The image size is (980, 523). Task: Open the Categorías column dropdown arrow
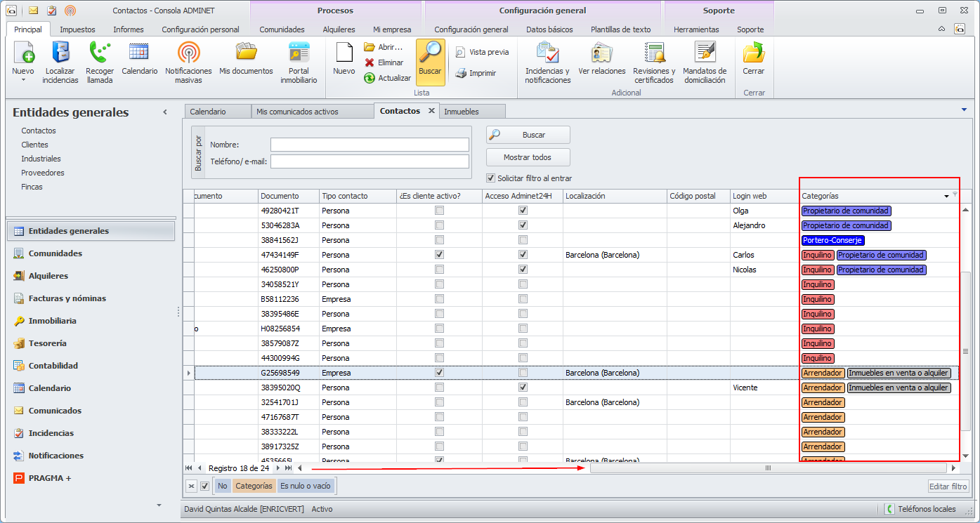tap(946, 197)
